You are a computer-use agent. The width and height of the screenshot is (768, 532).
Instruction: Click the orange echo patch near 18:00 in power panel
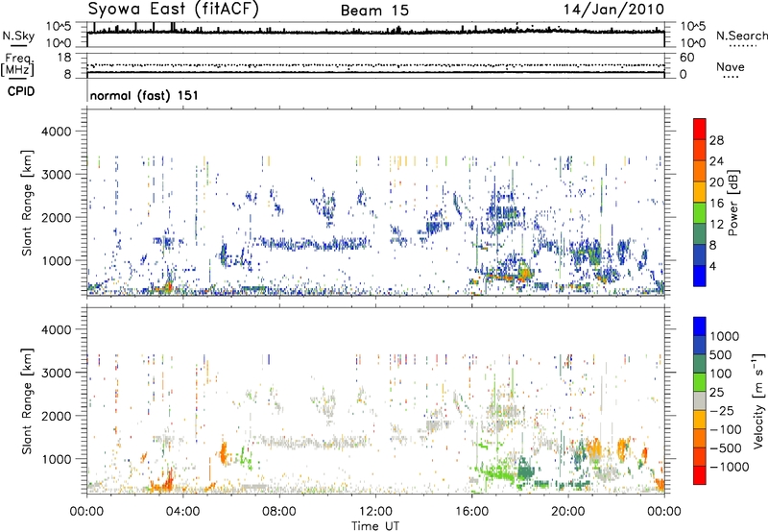pos(523,274)
